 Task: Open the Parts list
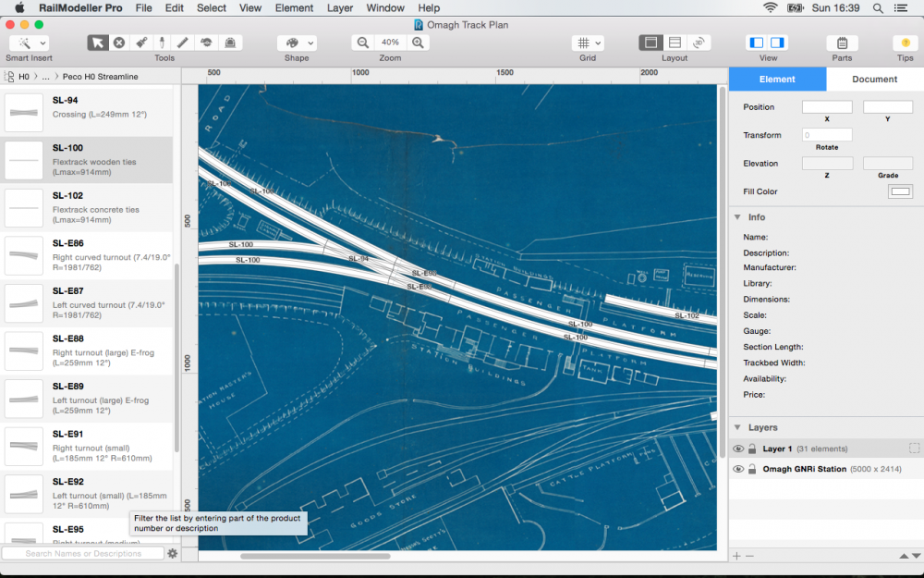[x=842, y=43]
